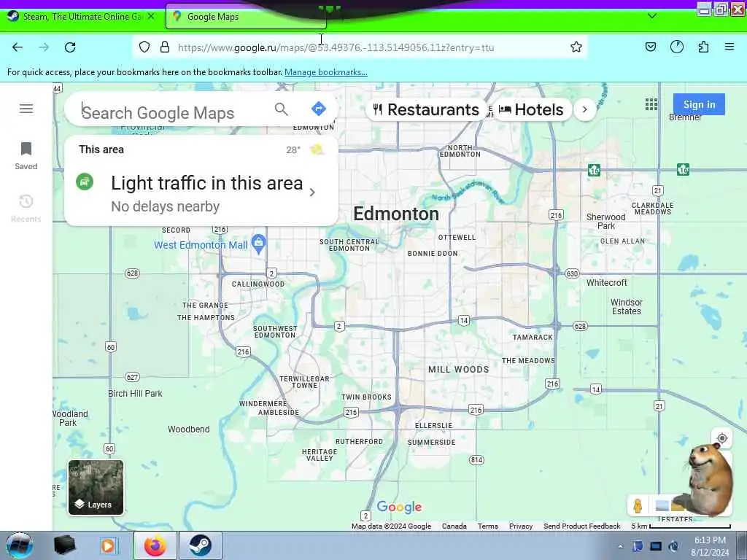Click the search magnifier icon
The height and width of the screenshot is (560, 747).
pos(281,109)
